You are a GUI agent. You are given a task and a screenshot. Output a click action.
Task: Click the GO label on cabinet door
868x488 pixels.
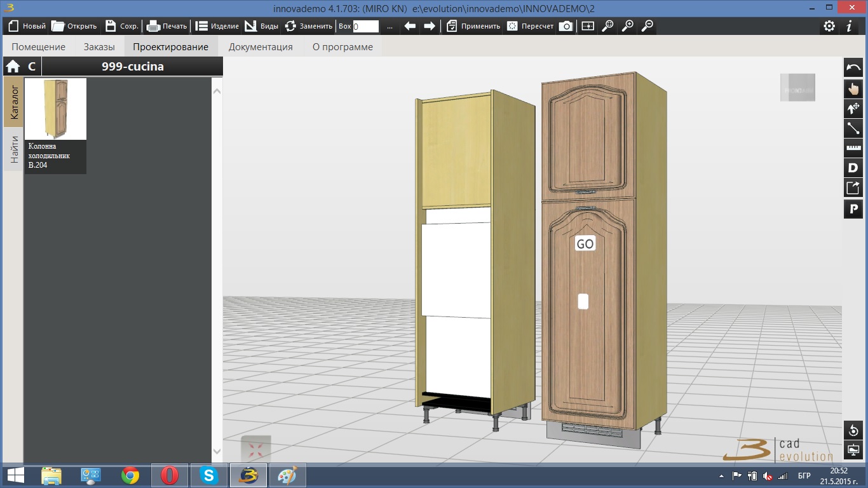(585, 244)
